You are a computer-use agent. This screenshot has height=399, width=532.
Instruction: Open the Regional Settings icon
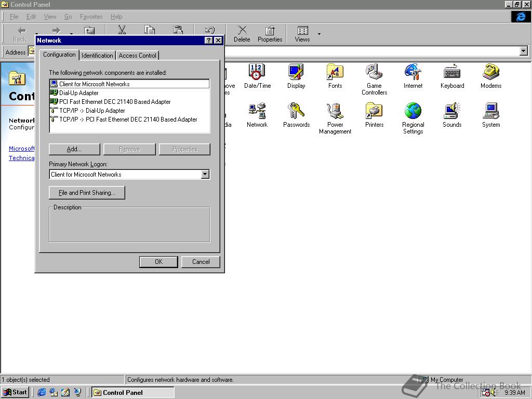tap(413, 118)
